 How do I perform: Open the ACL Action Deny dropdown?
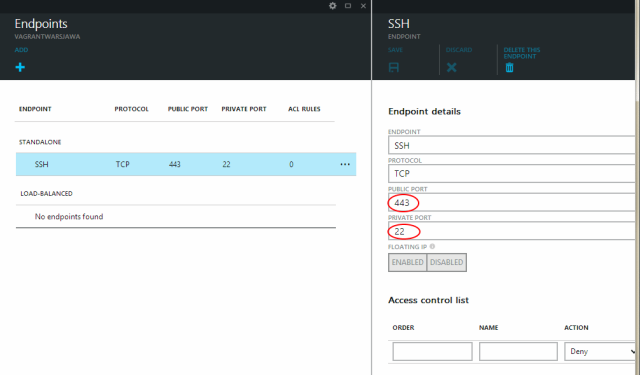(x=600, y=351)
